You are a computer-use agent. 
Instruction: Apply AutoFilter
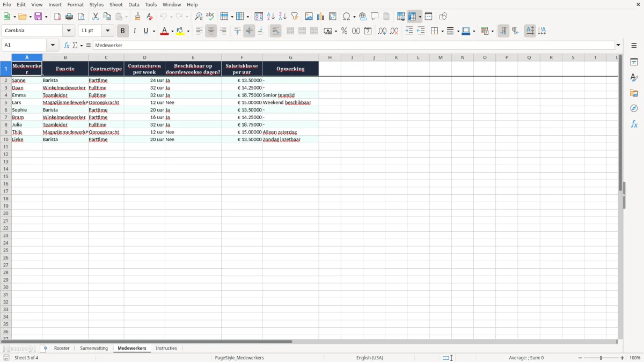[295, 17]
